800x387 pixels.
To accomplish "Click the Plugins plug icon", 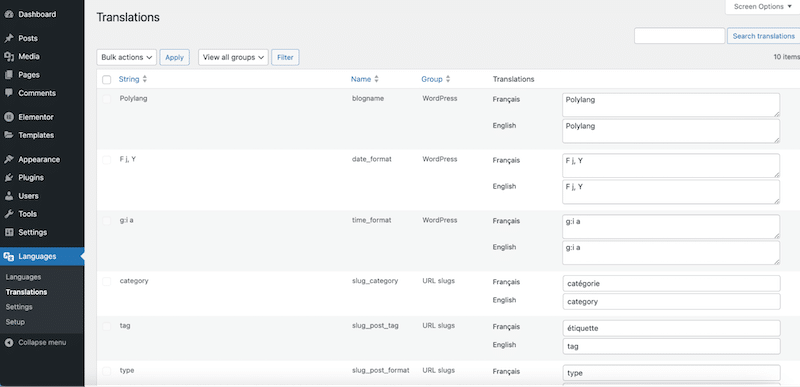I will (9, 177).
